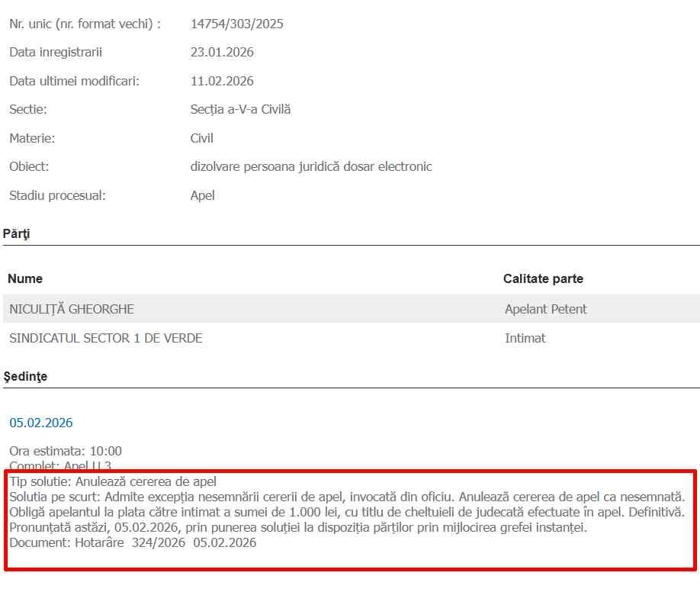Click the Nume column header
The image size is (700, 592).
point(25,278)
